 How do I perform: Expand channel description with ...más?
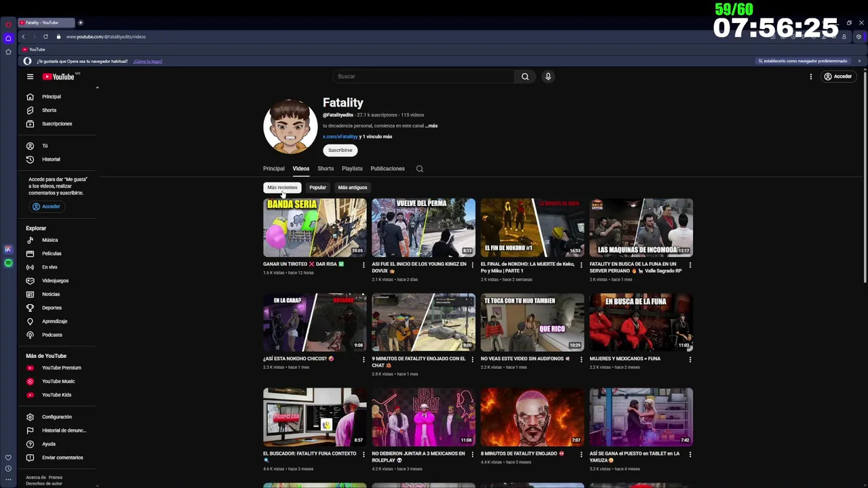tap(431, 126)
